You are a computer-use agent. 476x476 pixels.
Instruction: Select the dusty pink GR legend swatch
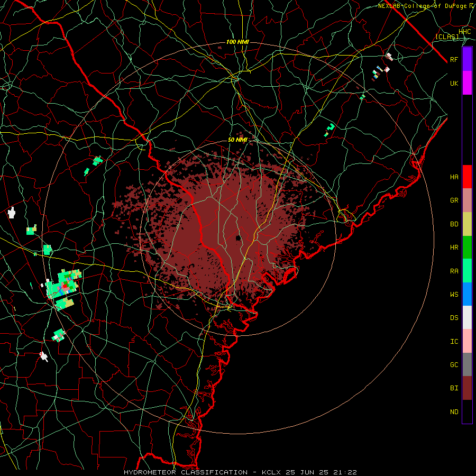click(x=467, y=200)
